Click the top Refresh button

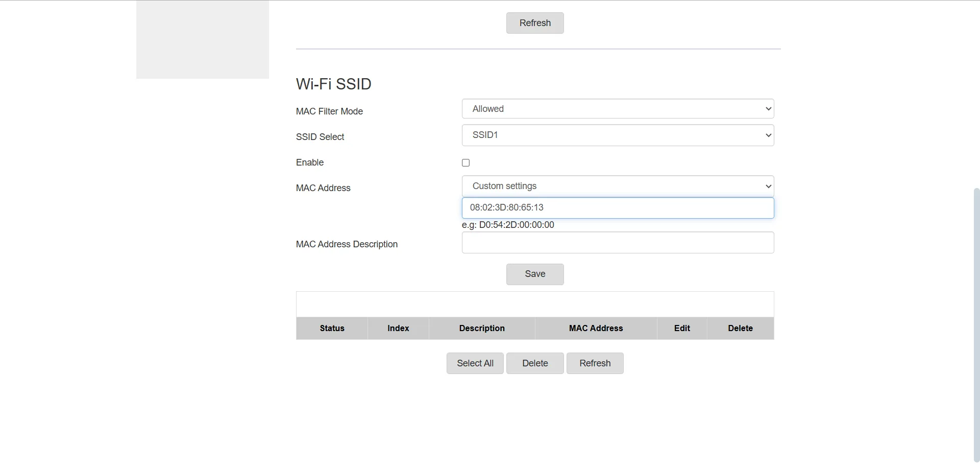pyautogui.click(x=534, y=23)
